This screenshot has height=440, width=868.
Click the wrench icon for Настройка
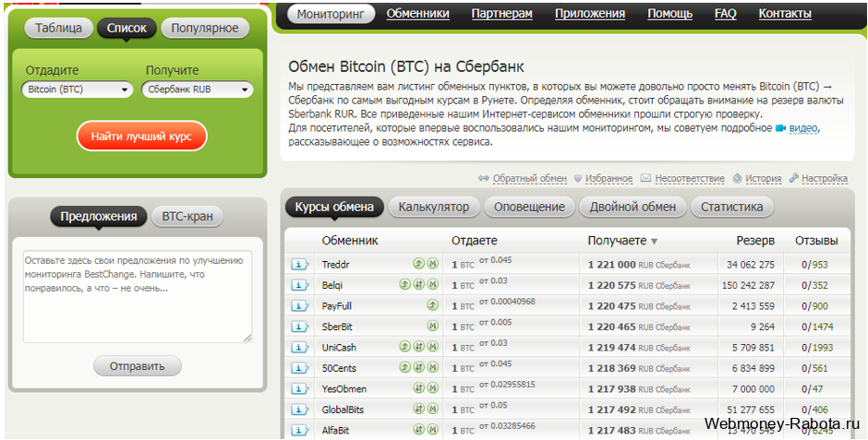794,178
